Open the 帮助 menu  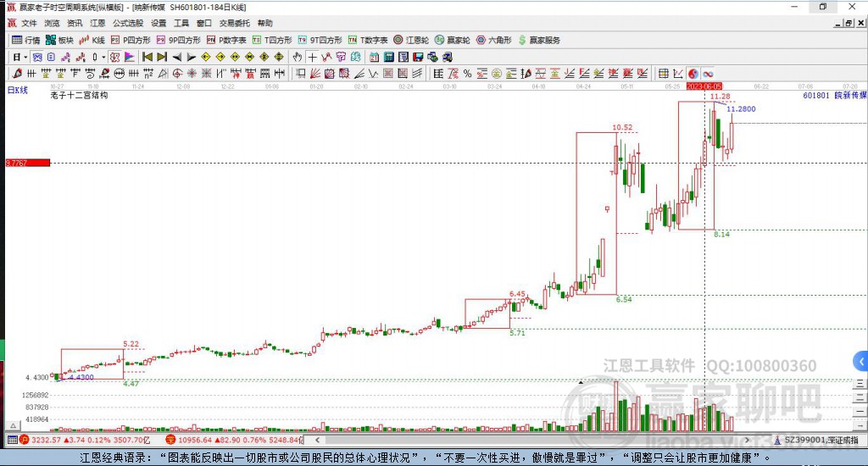[265, 23]
